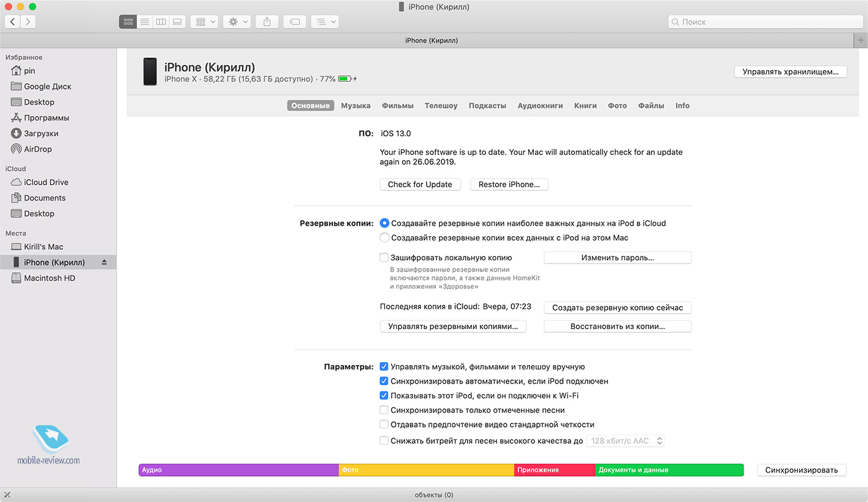Enable sync only checked songs checkbox
868x502 pixels.
pyautogui.click(x=384, y=410)
